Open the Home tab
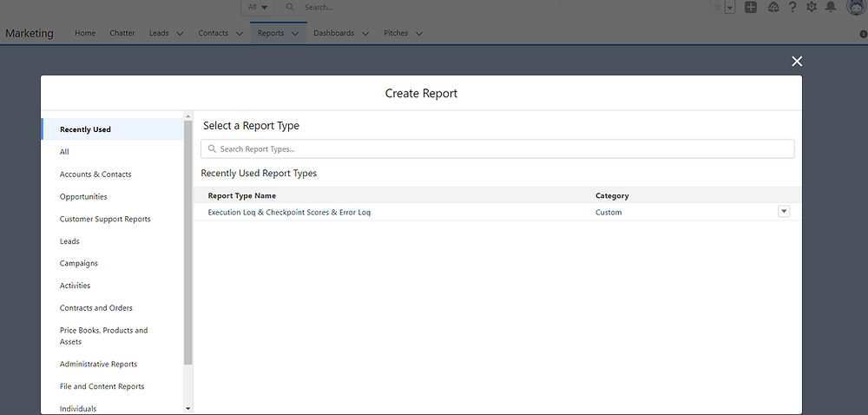Viewport: 868px width, 415px height. tap(85, 33)
